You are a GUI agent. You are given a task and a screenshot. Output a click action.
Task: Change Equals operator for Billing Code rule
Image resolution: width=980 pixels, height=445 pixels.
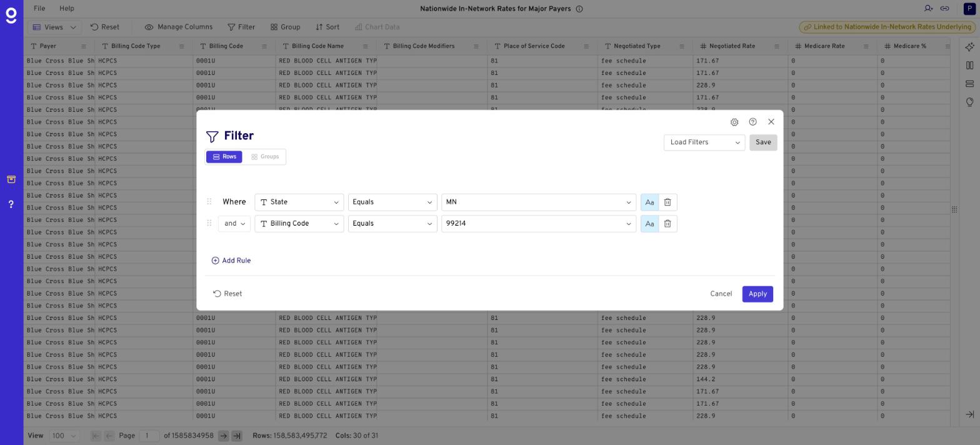click(x=392, y=224)
